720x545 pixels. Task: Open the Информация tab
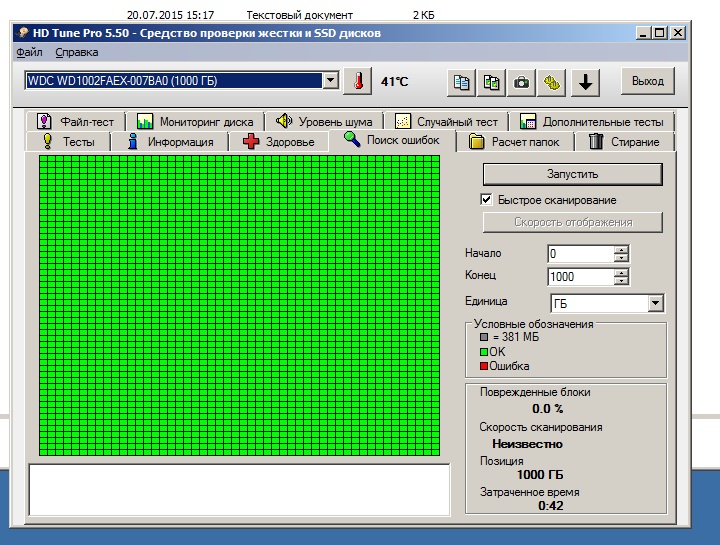pos(170,141)
